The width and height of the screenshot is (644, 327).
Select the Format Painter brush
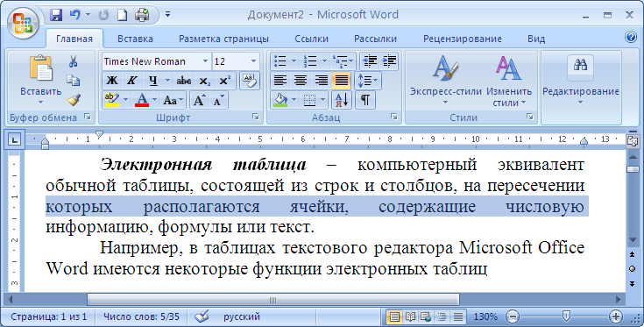[74, 100]
